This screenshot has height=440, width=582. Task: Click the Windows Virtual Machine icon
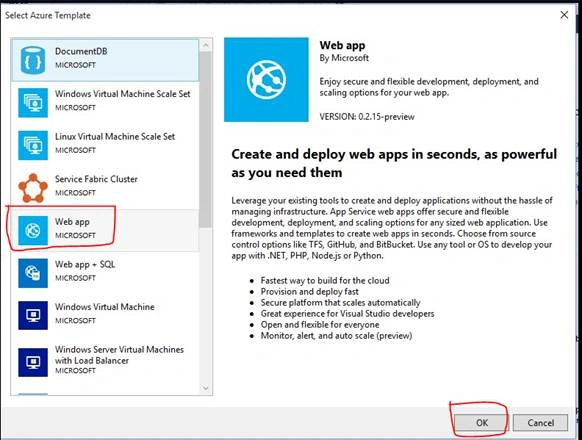point(33,316)
